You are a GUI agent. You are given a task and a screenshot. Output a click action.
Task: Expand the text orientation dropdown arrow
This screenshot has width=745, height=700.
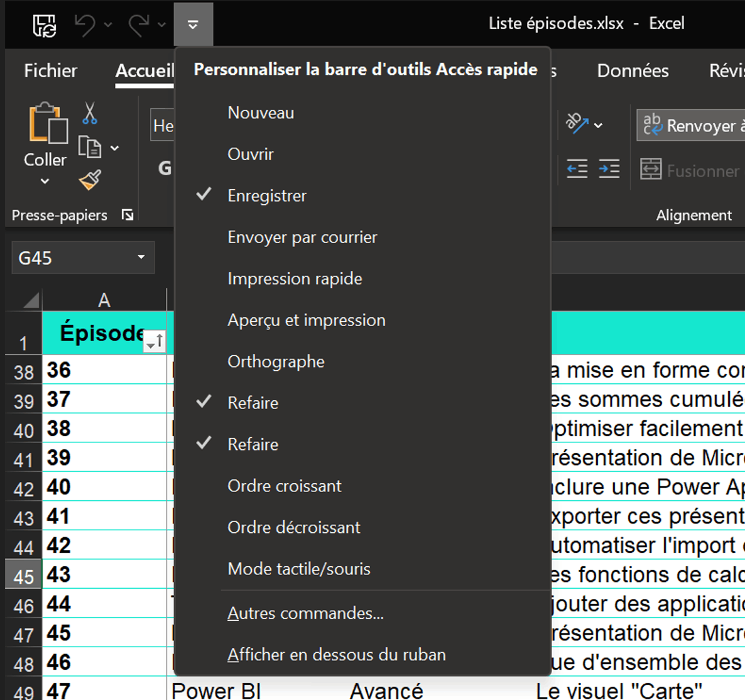point(599,126)
